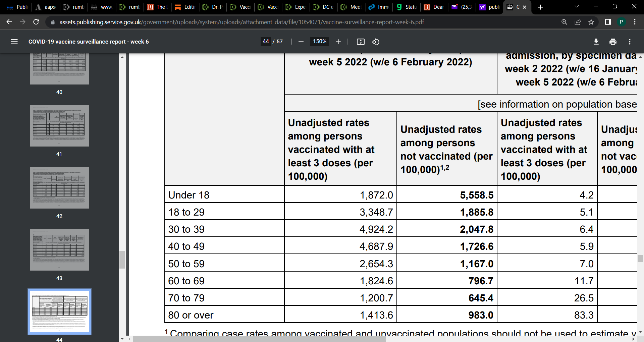
Task: Click the value 5,558.5 in table
Action: [x=477, y=195]
